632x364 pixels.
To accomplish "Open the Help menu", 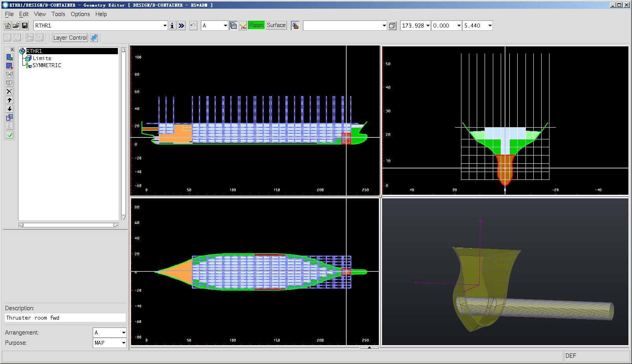I will [x=101, y=14].
